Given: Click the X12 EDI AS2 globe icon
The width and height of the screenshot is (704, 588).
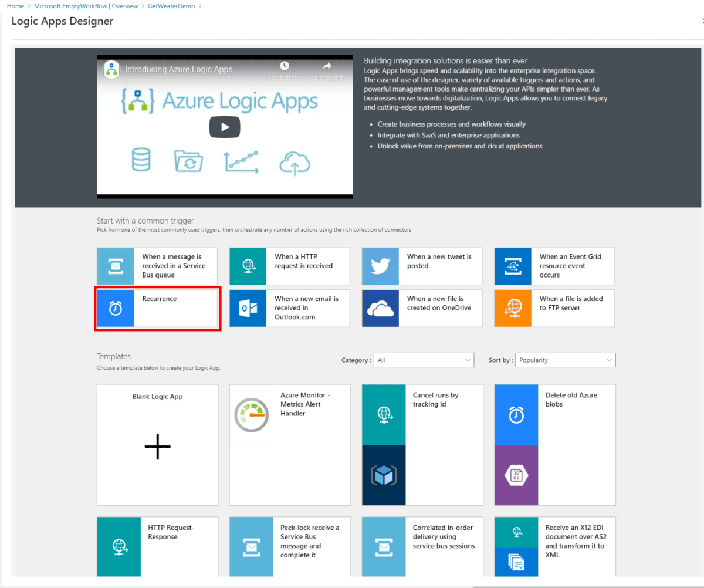Looking at the screenshot, I should (x=517, y=532).
